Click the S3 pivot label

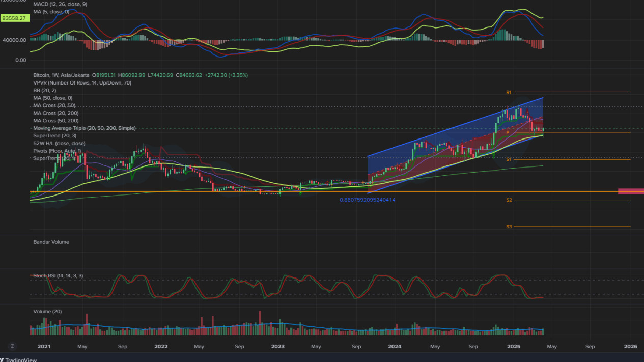click(509, 227)
